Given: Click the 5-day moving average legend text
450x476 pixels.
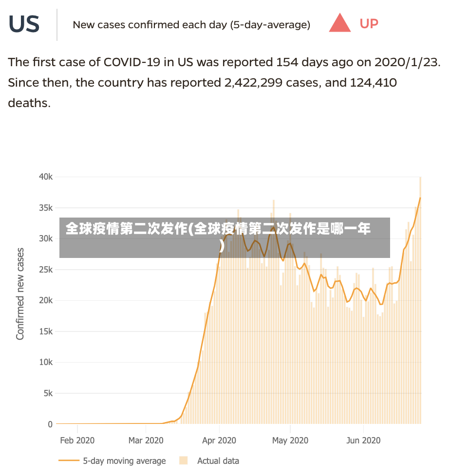Looking at the screenshot, I should 124,461.
